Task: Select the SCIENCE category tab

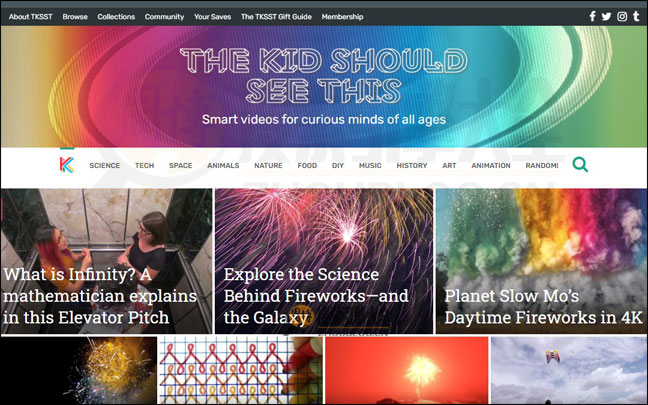Action: coord(105,165)
